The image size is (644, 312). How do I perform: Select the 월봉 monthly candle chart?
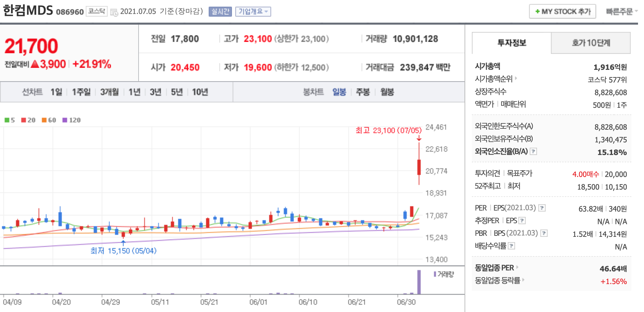pos(387,92)
